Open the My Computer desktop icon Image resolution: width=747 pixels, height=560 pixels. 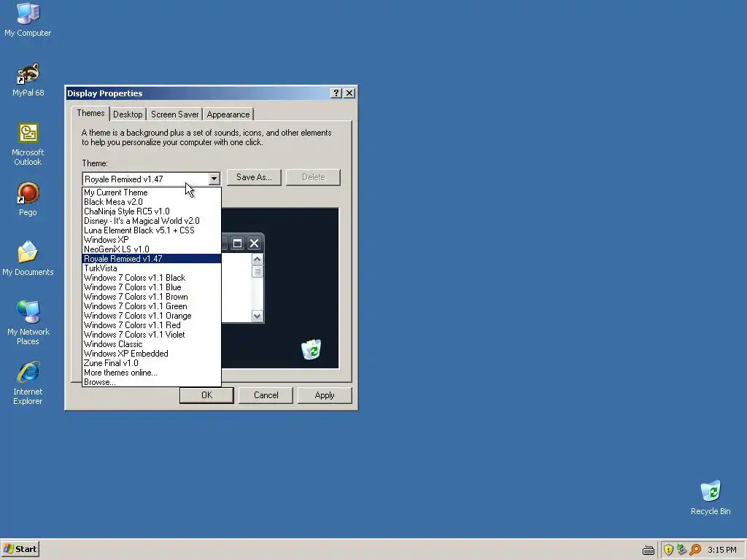[x=28, y=20]
